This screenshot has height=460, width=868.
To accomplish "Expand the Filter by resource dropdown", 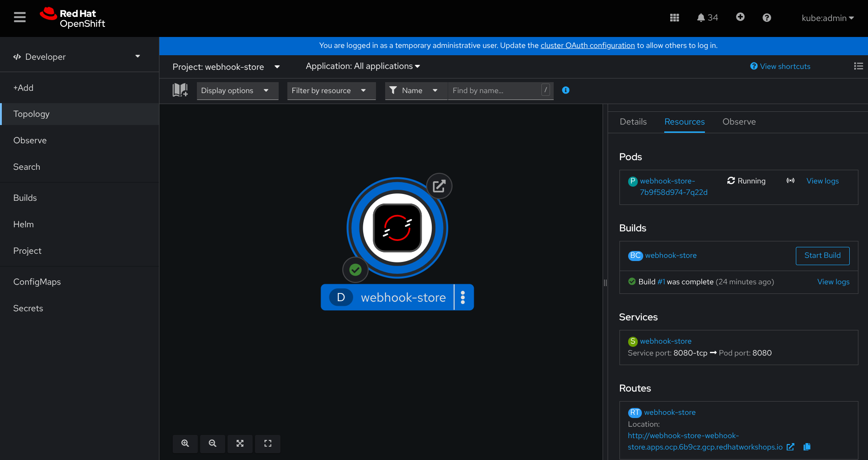I will [x=331, y=90].
